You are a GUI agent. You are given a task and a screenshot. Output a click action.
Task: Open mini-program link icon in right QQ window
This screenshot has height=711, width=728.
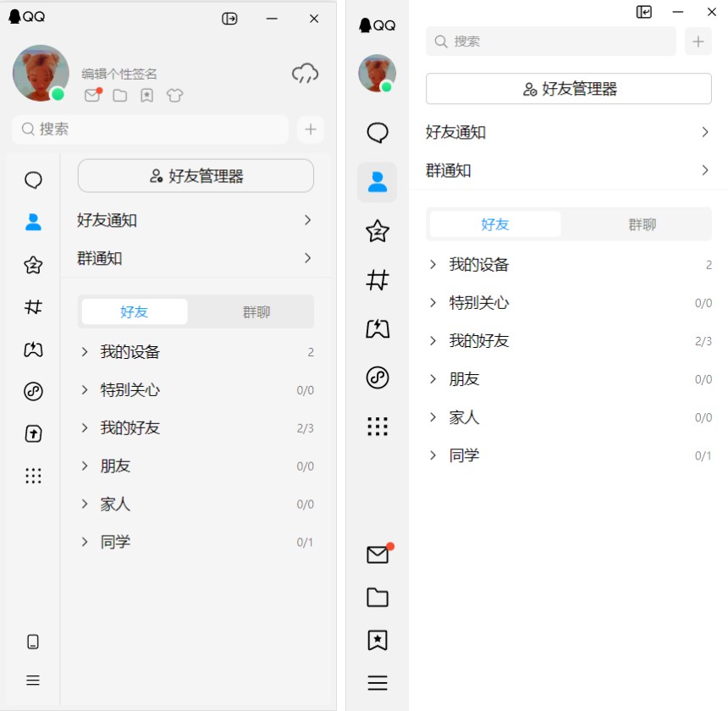378,378
